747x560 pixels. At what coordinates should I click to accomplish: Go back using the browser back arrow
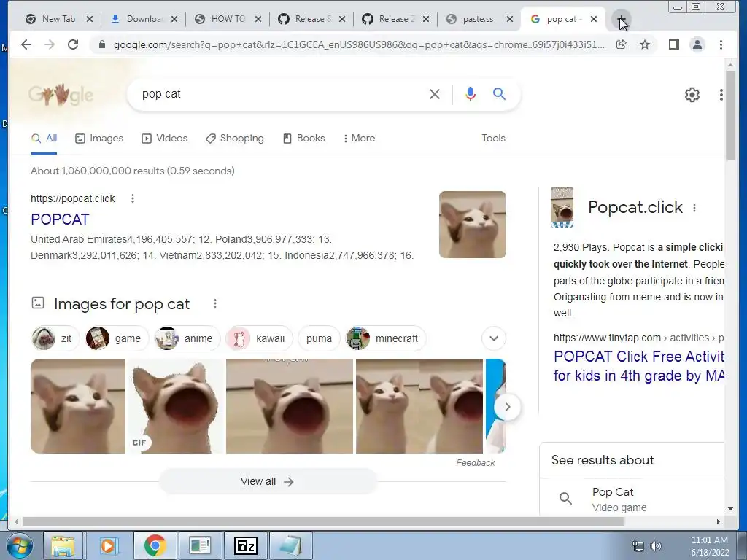coord(26,44)
